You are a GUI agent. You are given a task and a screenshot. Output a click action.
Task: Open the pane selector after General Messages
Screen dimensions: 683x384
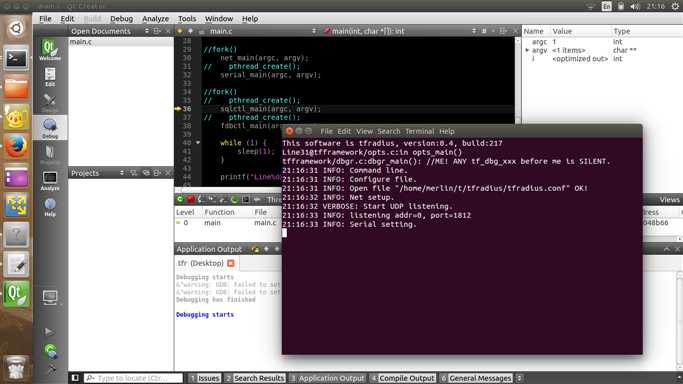519,378
